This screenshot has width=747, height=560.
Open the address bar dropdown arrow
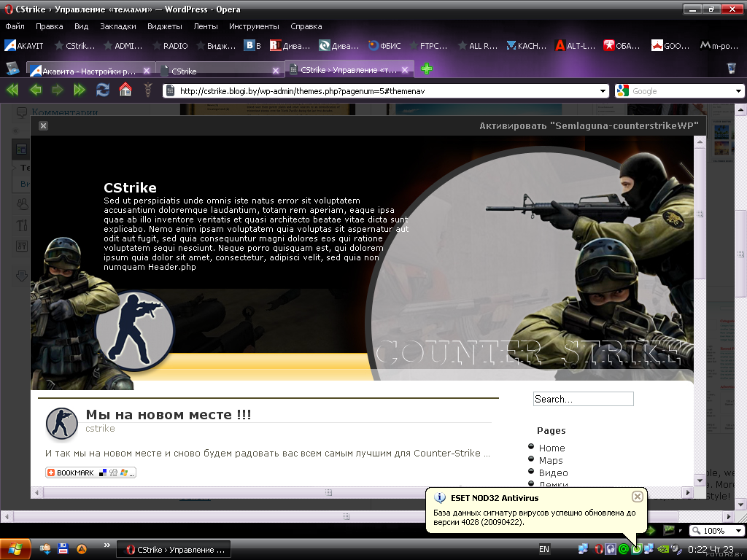[x=603, y=91]
